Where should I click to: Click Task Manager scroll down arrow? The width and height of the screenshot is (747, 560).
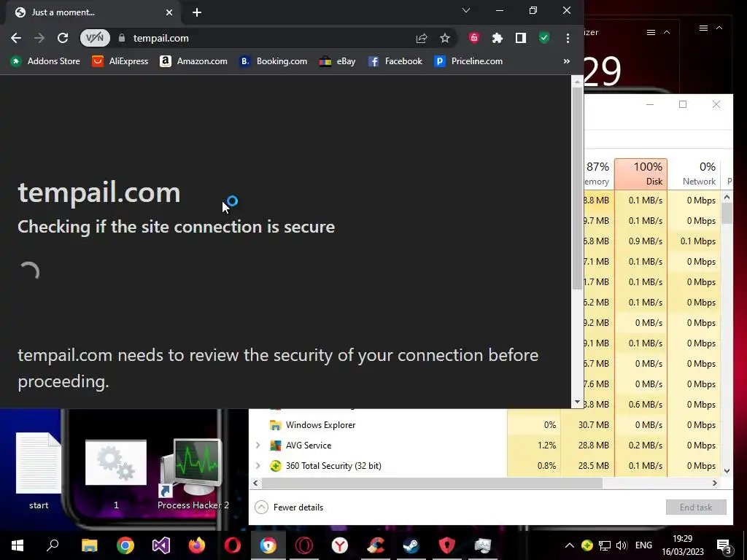coord(727,470)
